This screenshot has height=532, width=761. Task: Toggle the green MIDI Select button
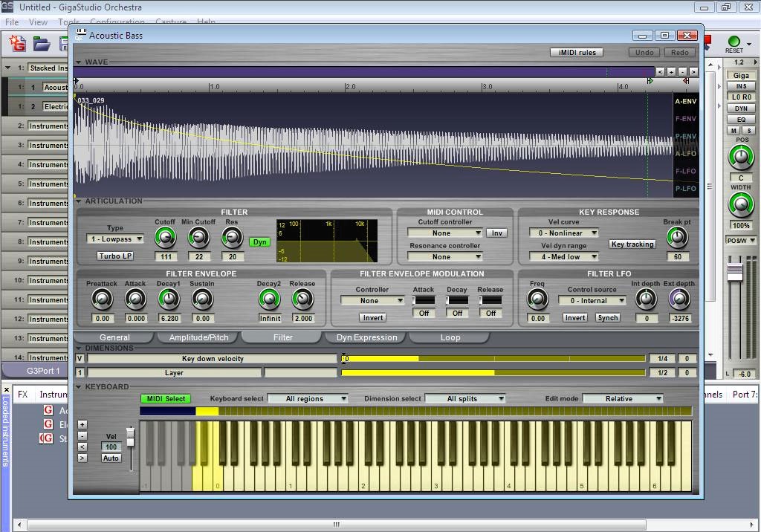(166, 398)
